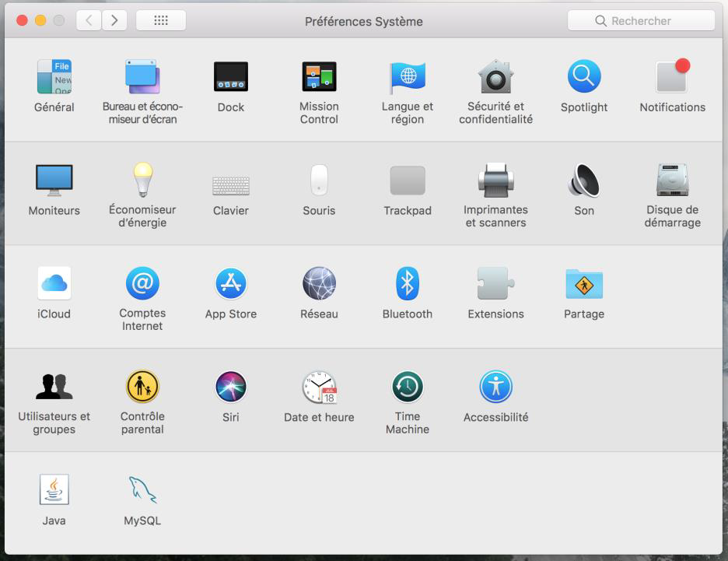
Task: Close the Préférences Système window
Action: (22, 20)
